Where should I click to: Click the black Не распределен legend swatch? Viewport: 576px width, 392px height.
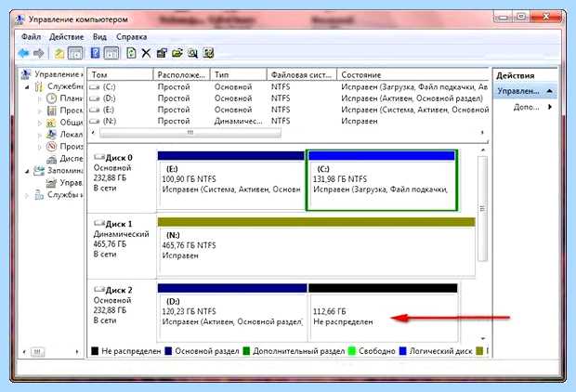[x=95, y=351]
